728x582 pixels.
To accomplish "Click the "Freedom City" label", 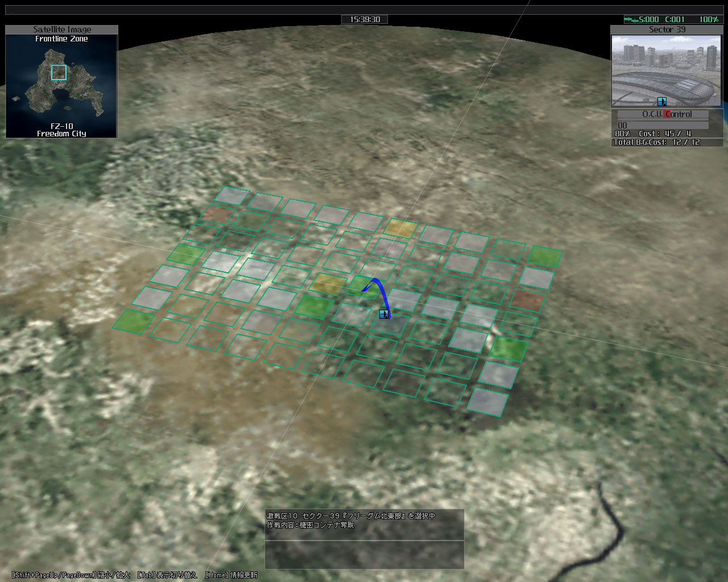I will (x=61, y=134).
